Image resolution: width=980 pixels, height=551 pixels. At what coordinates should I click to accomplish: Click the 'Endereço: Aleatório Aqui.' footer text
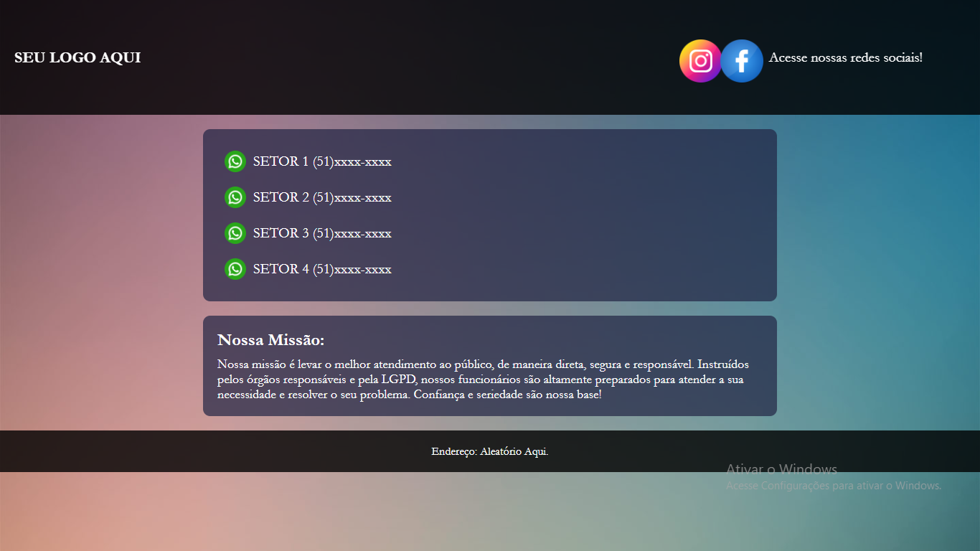(x=490, y=451)
